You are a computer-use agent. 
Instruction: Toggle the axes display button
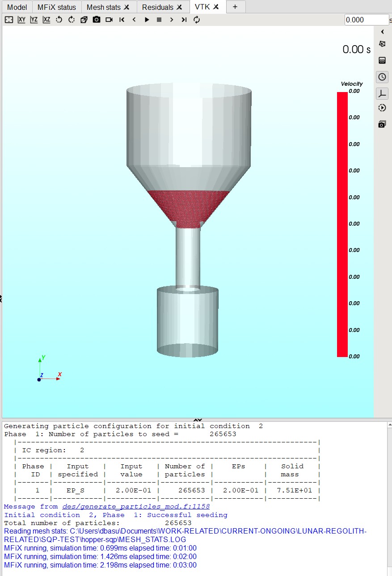[x=382, y=93]
